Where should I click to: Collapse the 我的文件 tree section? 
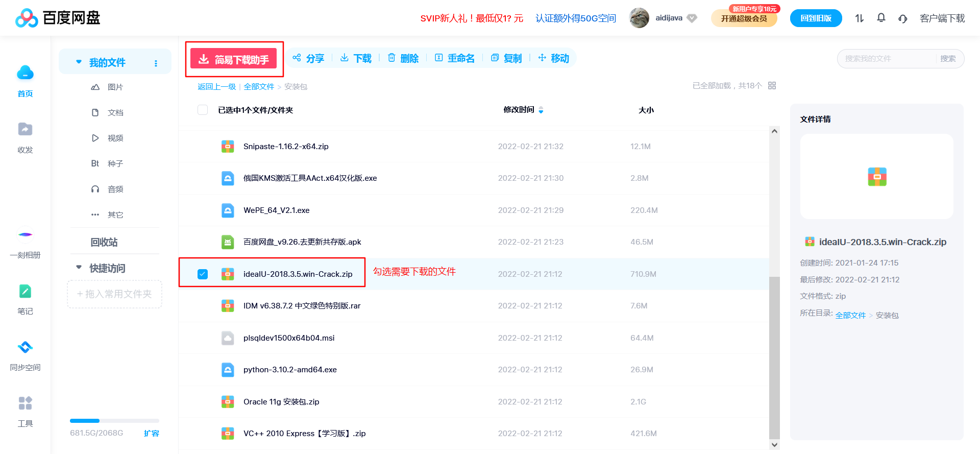coord(79,62)
